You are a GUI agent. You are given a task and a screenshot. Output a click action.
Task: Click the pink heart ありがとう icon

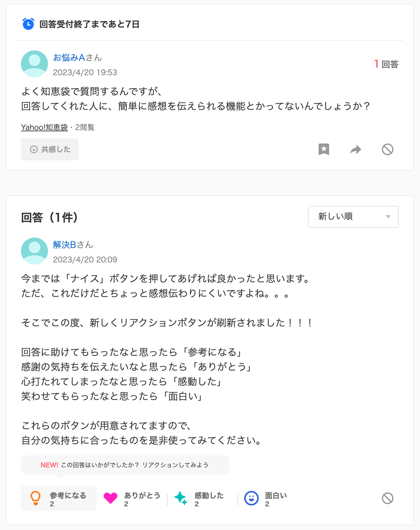(111, 498)
